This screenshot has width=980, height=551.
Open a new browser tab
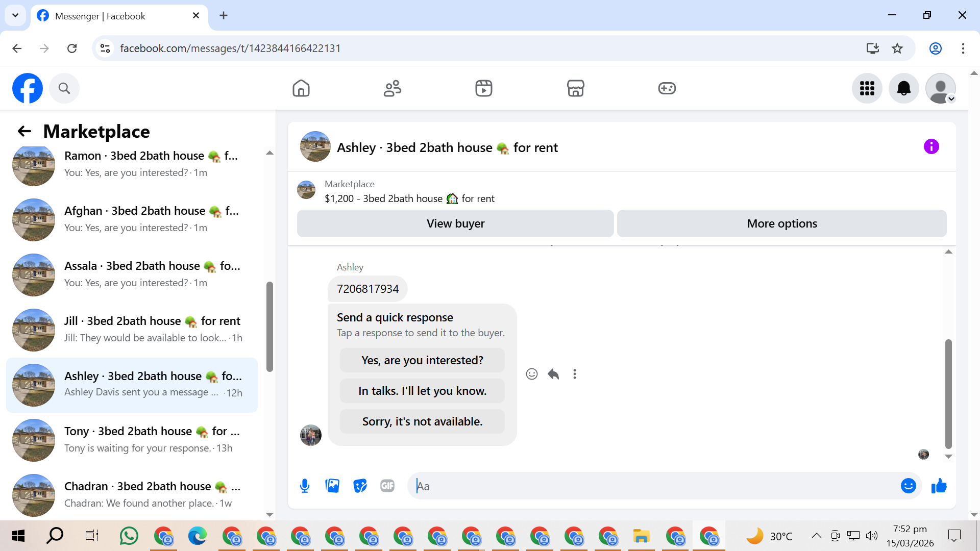click(x=224, y=16)
